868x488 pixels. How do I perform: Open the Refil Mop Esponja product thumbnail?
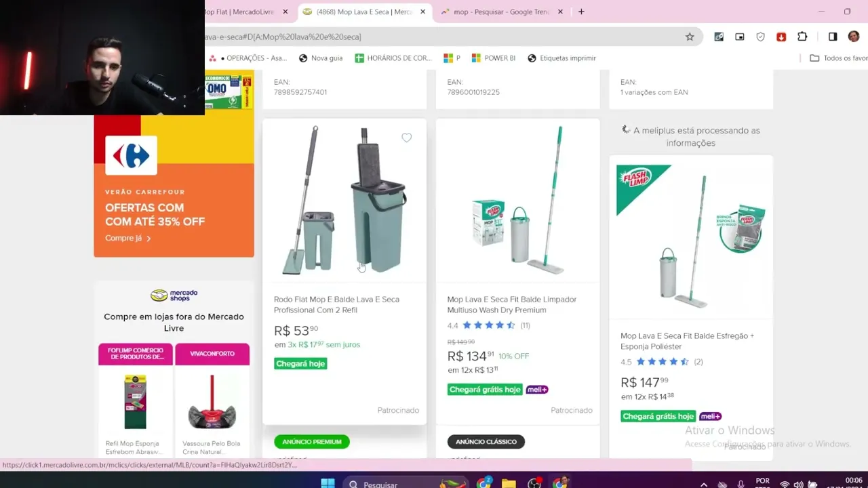pyautogui.click(x=135, y=403)
